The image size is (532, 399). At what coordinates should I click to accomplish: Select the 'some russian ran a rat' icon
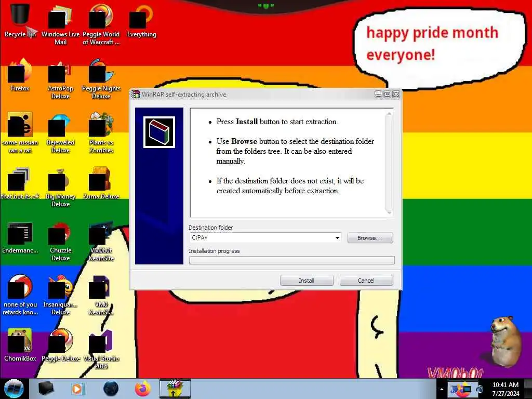point(20,133)
